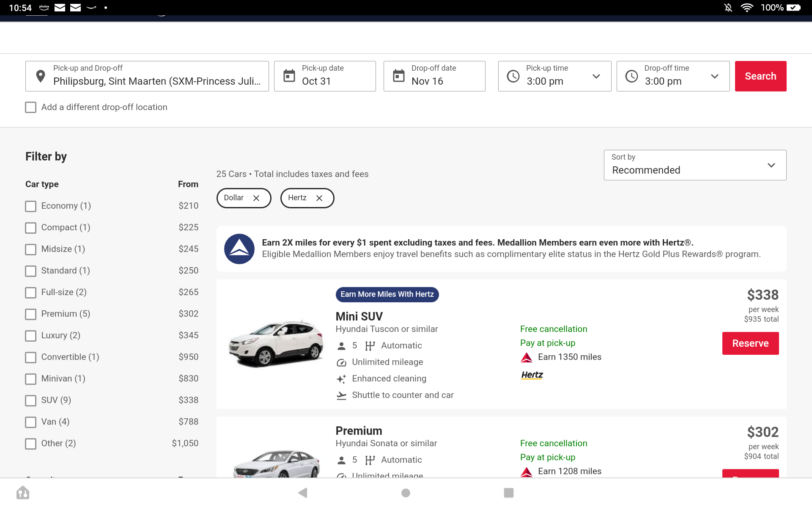Check the Van car type filter

coord(31,422)
